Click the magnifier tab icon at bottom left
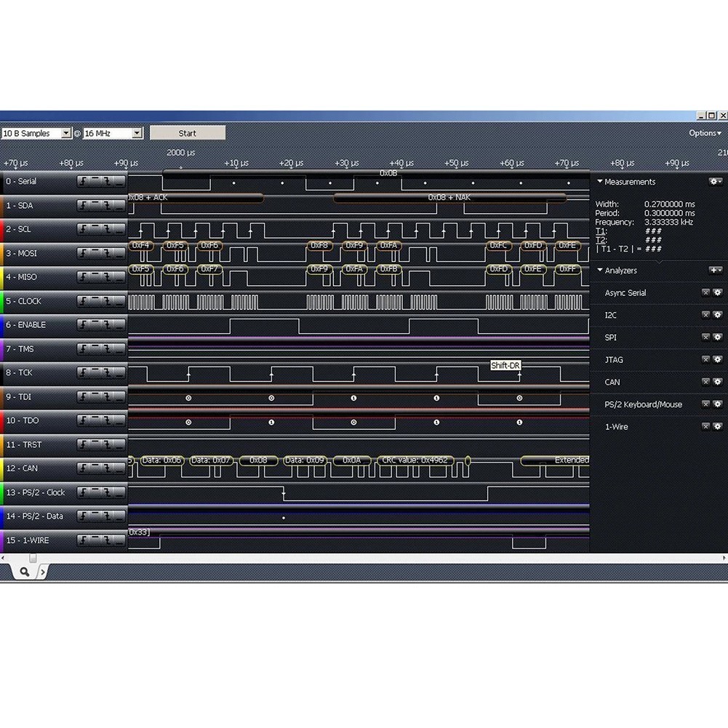The height and width of the screenshot is (728, 728). click(x=24, y=572)
